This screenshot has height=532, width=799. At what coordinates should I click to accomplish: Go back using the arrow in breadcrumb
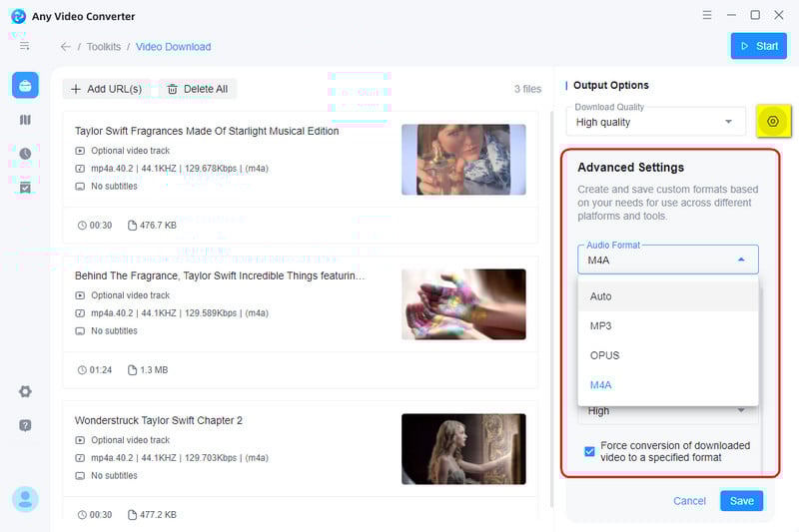click(x=66, y=47)
